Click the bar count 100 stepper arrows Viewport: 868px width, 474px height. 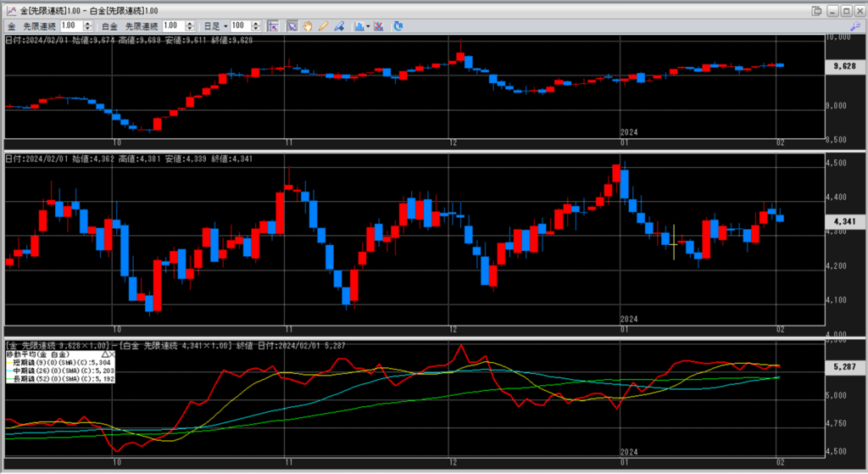tap(256, 26)
